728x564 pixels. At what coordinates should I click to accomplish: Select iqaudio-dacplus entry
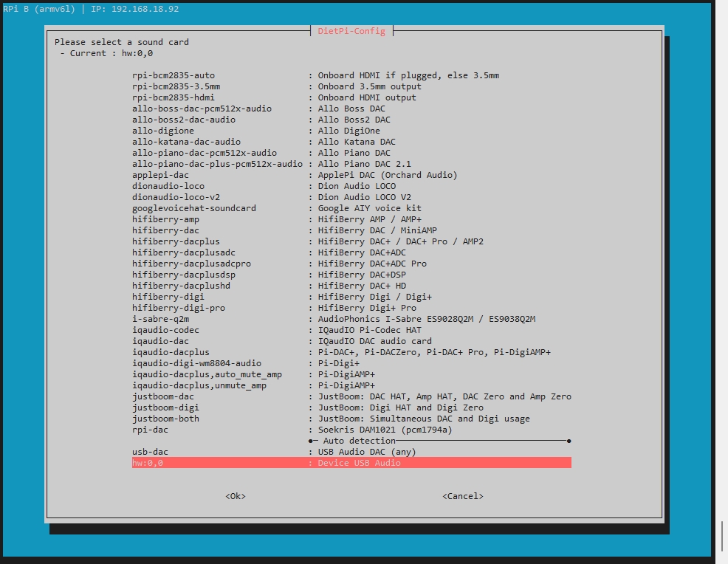tap(351, 352)
